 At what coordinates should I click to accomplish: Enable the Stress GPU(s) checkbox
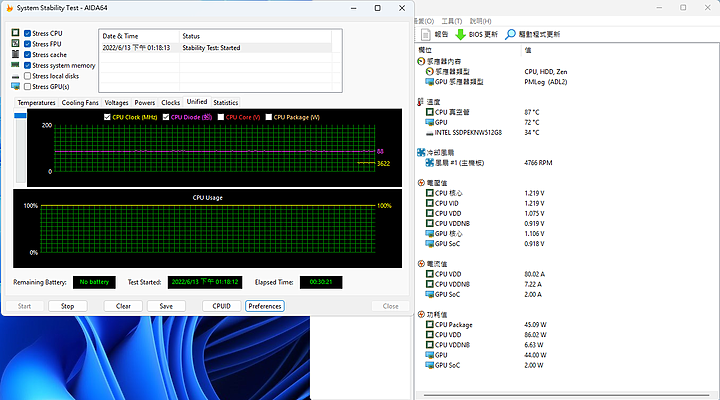28,86
